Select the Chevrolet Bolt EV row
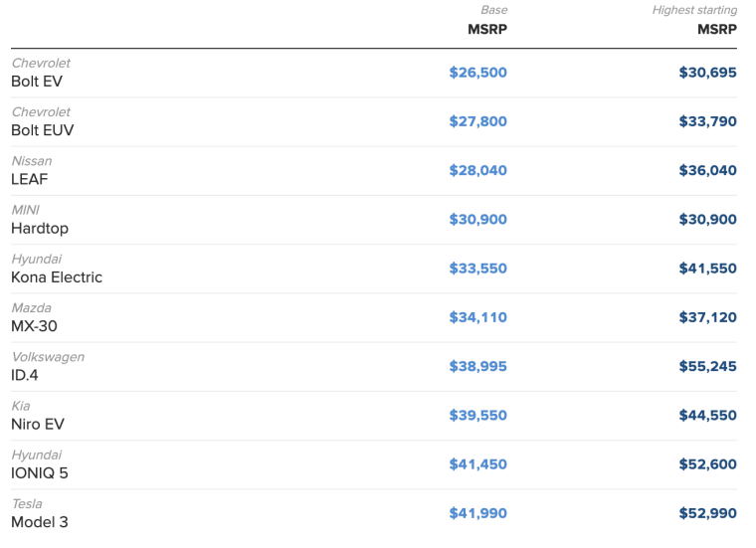Screen dimensions: 756x548 pos(374,73)
